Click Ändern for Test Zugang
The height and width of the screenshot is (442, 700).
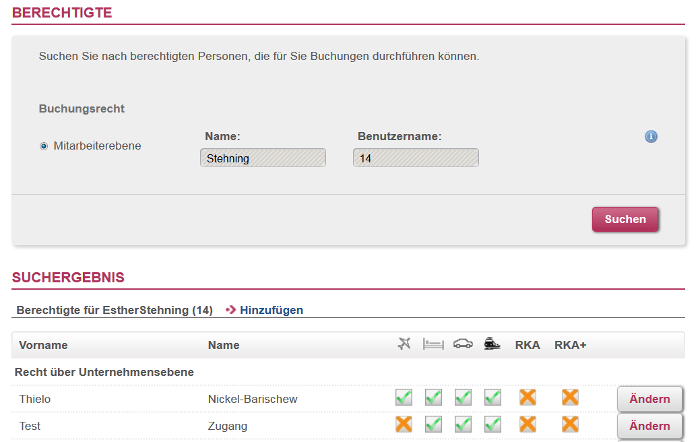(x=650, y=426)
